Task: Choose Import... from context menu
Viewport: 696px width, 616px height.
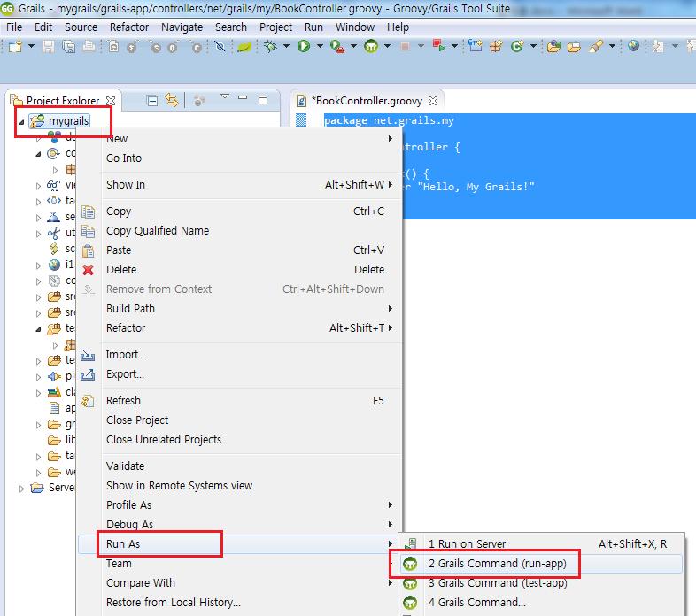Action: 240,355
